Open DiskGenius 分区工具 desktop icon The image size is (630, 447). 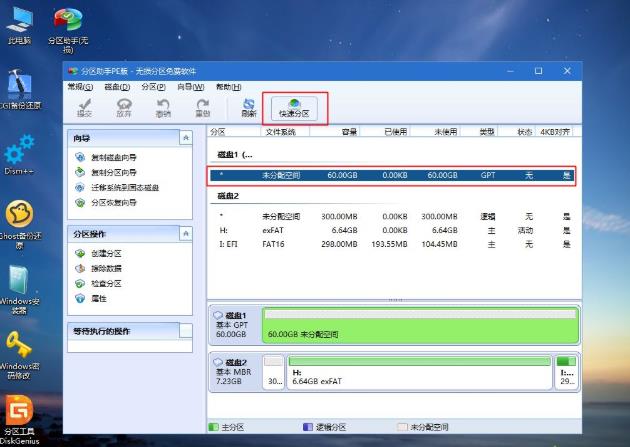click(x=19, y=420)
